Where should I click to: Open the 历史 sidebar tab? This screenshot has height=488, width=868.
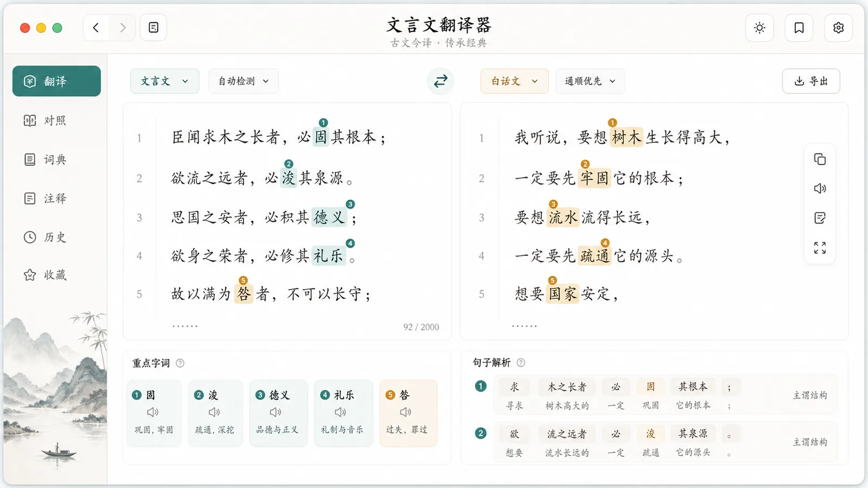pyautogui.click(x=56, y=237)
